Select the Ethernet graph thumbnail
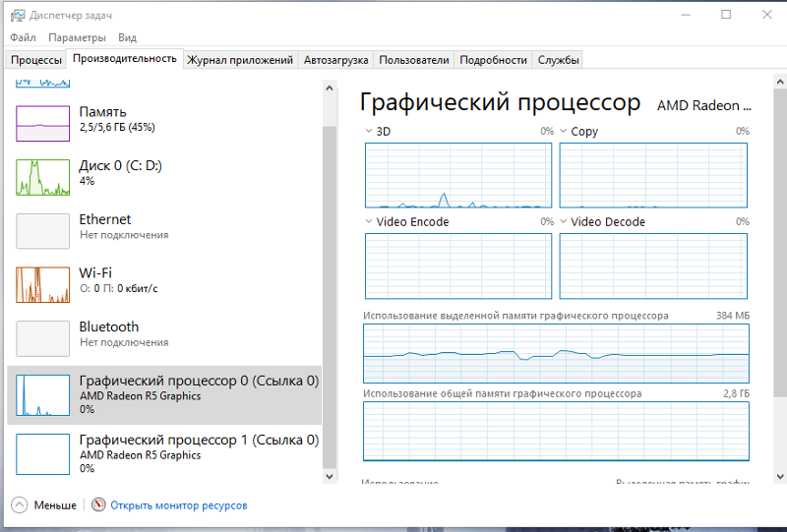 coord(44,230)
